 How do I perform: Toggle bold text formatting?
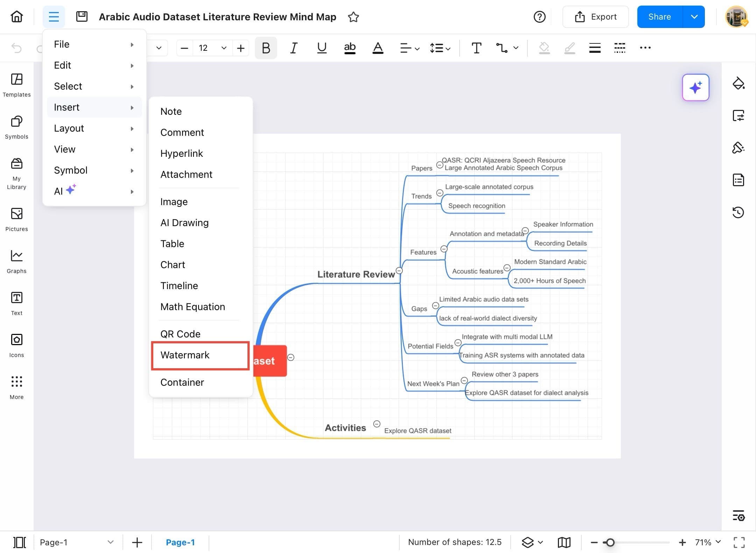[x=266, y=48]
